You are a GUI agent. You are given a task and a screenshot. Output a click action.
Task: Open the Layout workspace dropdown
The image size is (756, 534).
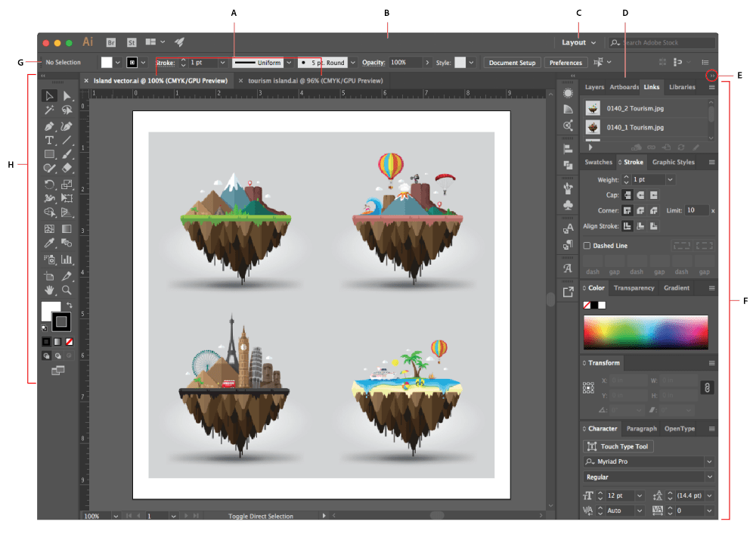tap(577, 42)
